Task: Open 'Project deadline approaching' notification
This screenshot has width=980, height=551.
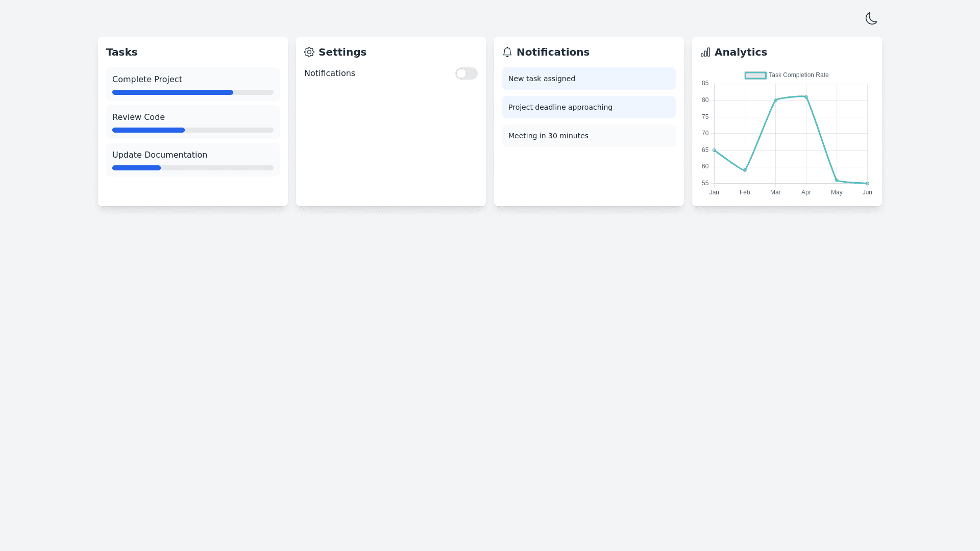Action: [589, 107]
